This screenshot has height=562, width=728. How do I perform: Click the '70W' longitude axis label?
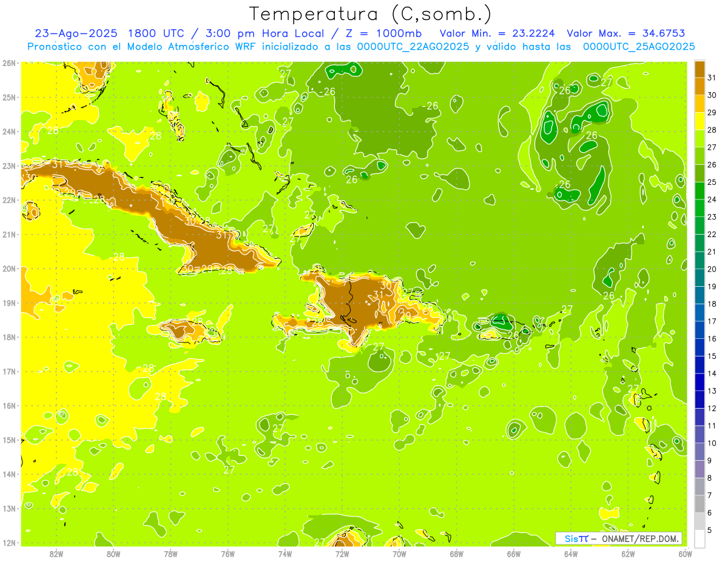pos(399,554)
